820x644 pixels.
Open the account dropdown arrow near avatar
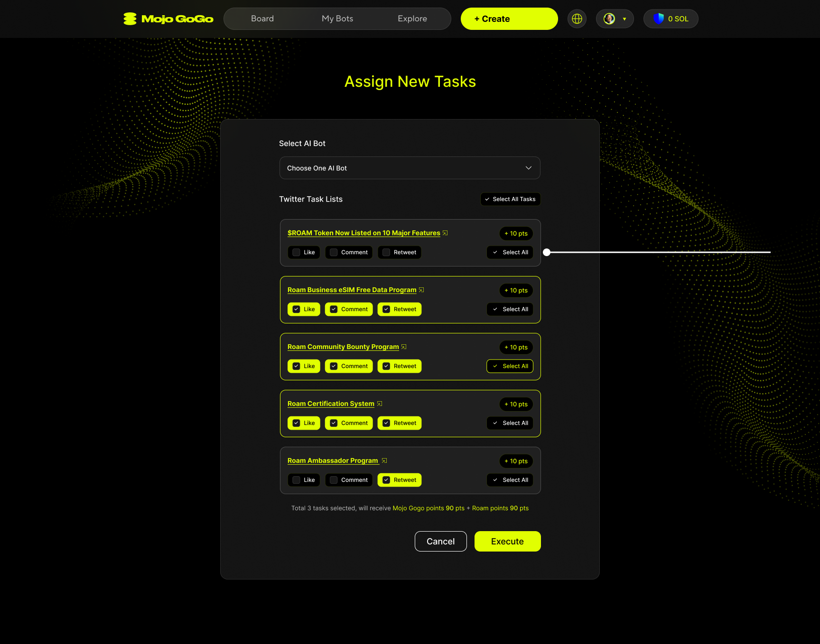tap(624, 19)
